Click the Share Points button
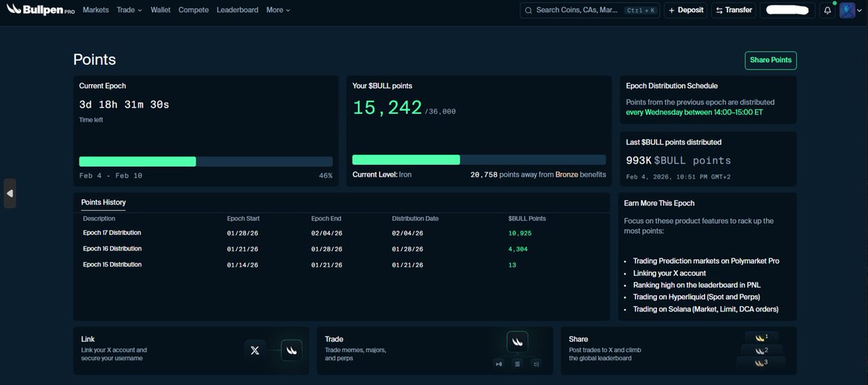The width and height of the screenshot is (868, 385). click(770, 60)
